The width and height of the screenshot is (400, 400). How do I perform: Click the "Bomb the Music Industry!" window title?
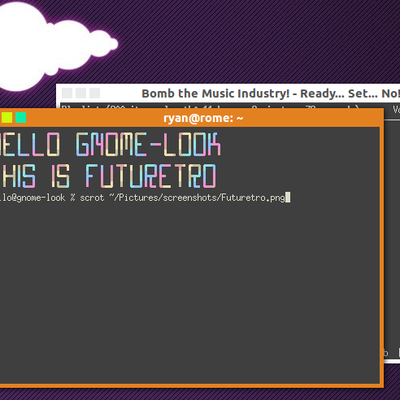tap(271, 93)
